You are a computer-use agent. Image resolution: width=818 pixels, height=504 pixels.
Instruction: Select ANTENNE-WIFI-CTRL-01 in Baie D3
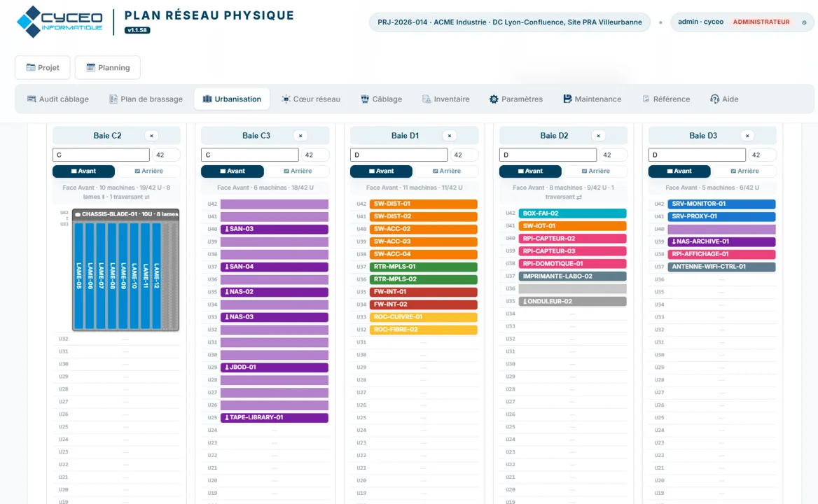(721, 267)
